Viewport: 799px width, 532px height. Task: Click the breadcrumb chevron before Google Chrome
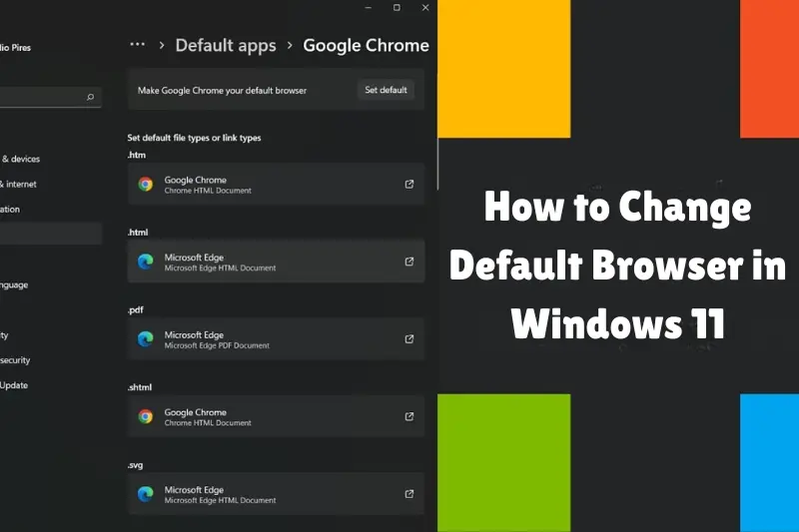coord(290,45)
